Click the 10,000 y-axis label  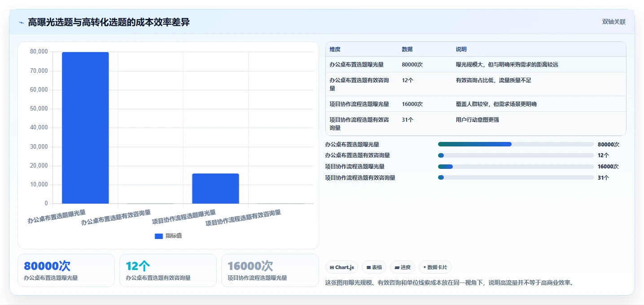[39, 185]
